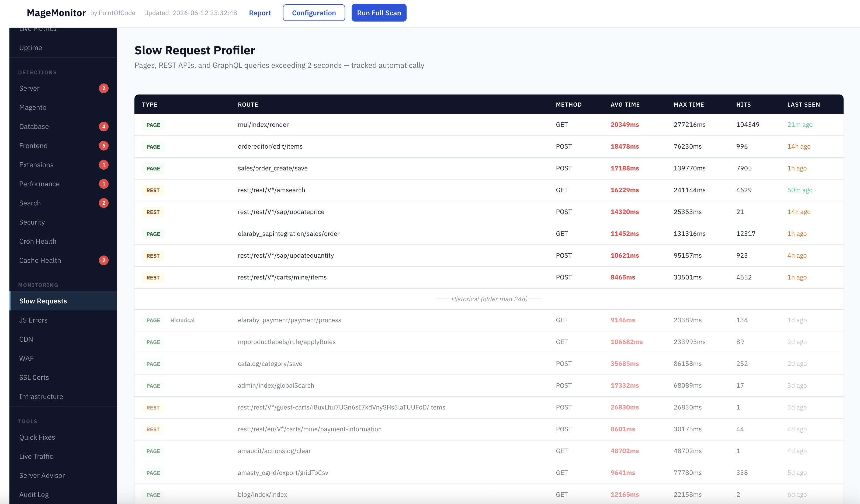Image resolution: width=860 pixels, height=504 pixels.
Task: Go to Server detections
Action: pos(64,88)
